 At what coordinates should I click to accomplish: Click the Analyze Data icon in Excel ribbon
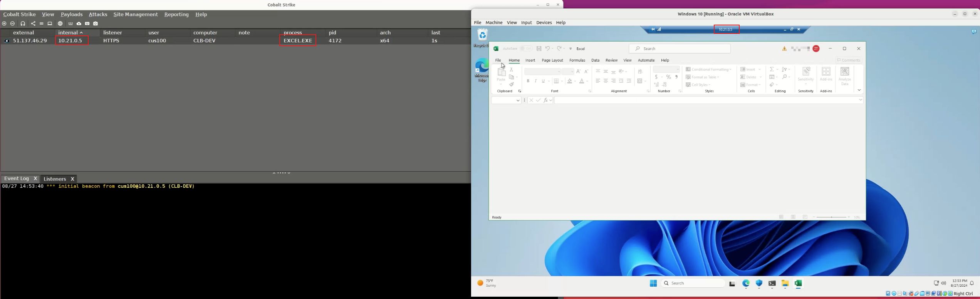click(x=844, y=76)
